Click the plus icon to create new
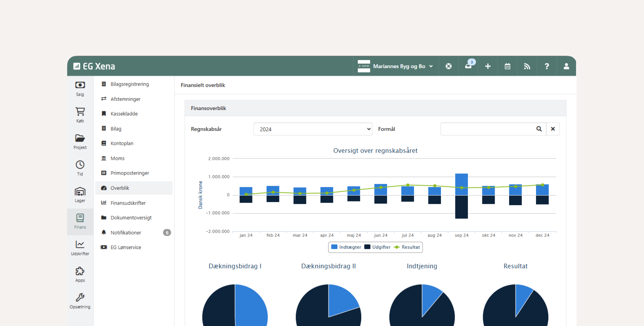The height and width of the screenshot is (326, 644). (x=488, y=66)
